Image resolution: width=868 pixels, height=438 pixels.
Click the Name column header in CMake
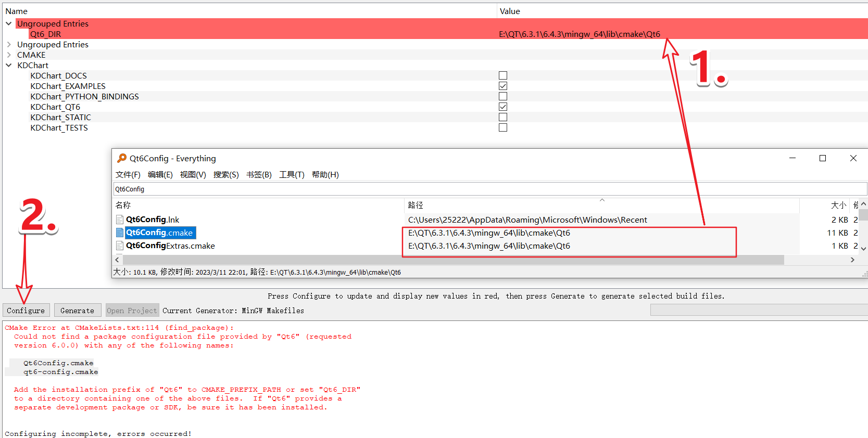pos(249,11)
